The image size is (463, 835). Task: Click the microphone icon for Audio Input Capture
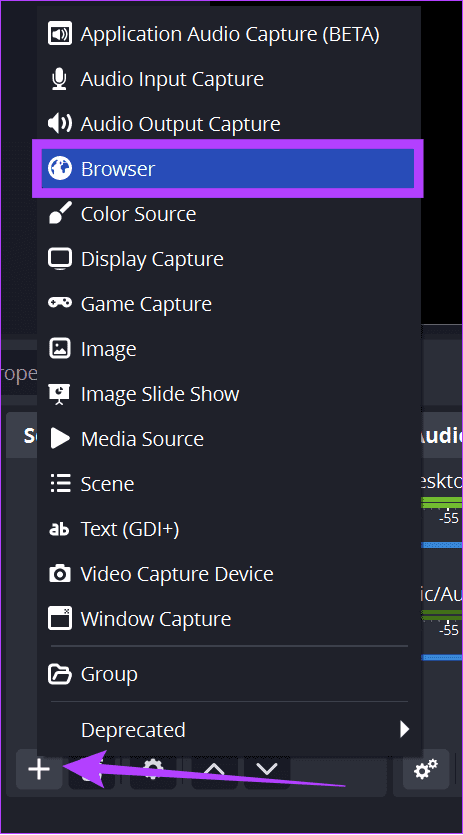coord(60,79)
